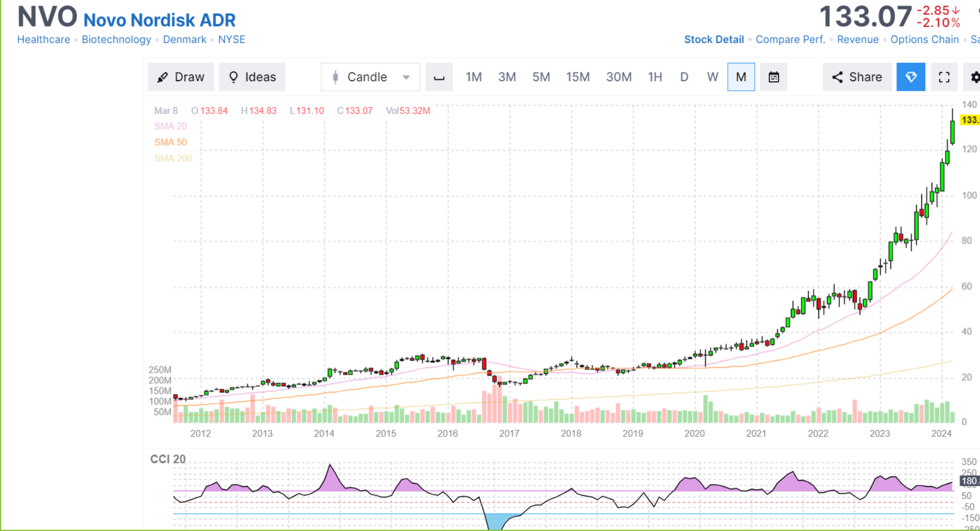
Task: Open the Biotechnology industry link
Action: [116, 39]
